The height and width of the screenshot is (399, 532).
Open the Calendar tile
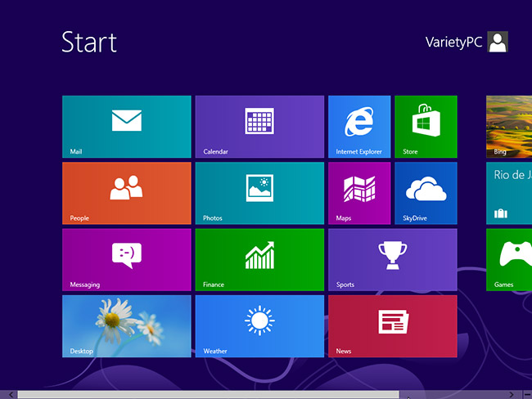(259, 127)
